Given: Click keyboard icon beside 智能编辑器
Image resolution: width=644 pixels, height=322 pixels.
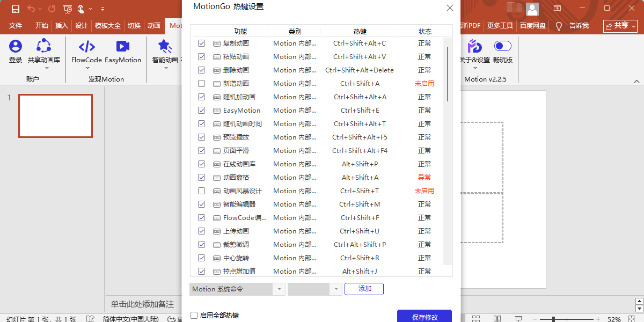Looking at the screenshot, I should point(216,204).
